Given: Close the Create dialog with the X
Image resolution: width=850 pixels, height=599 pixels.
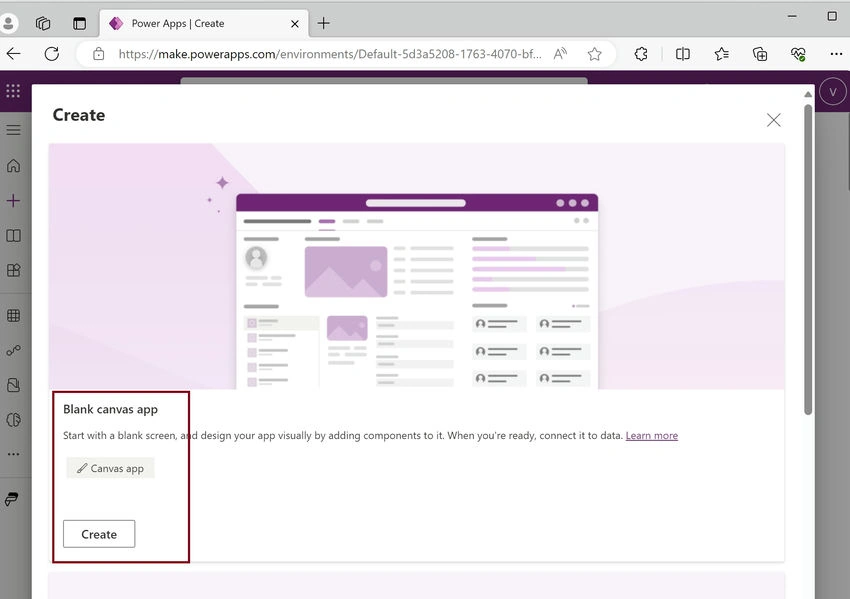Looking at the screenshot, I should click(774, 120).
